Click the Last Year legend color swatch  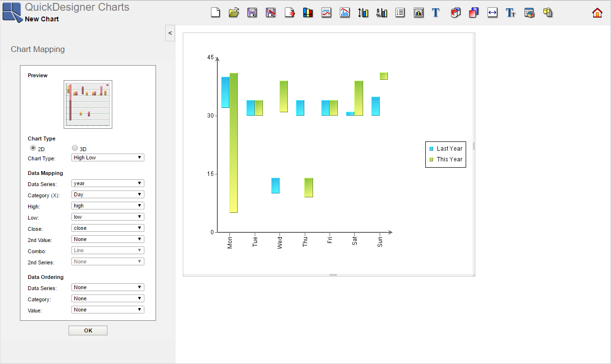[431, 149]
